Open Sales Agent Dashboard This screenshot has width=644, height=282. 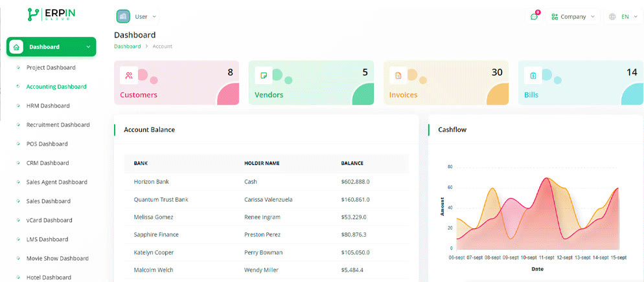[x=56, y=182]
